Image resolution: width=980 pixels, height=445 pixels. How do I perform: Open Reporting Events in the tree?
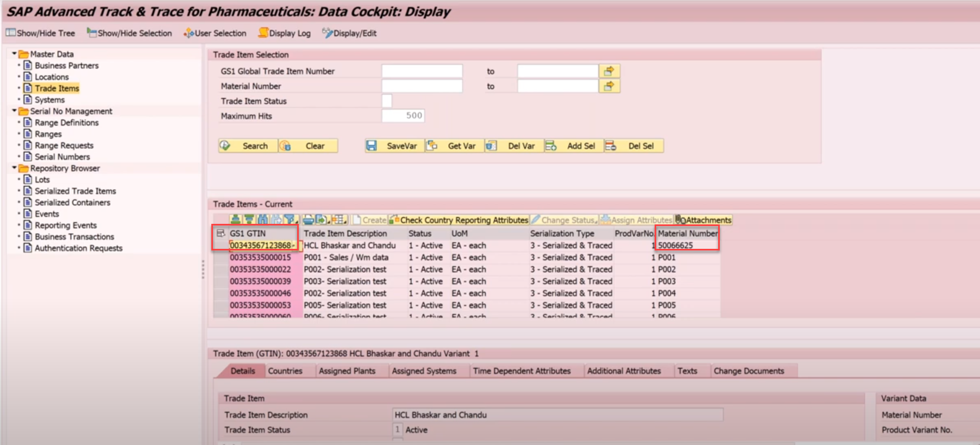coord(66,225)
